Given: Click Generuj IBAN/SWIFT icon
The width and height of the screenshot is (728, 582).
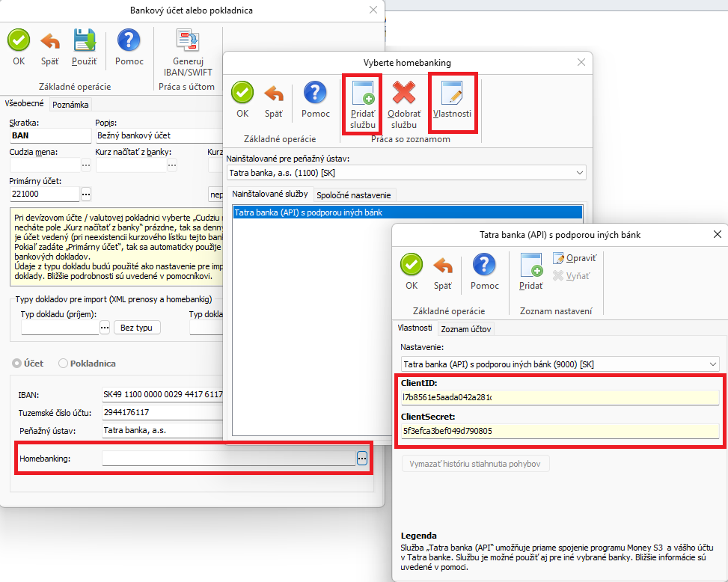Looking at the screenshot, I should point(186,41).
